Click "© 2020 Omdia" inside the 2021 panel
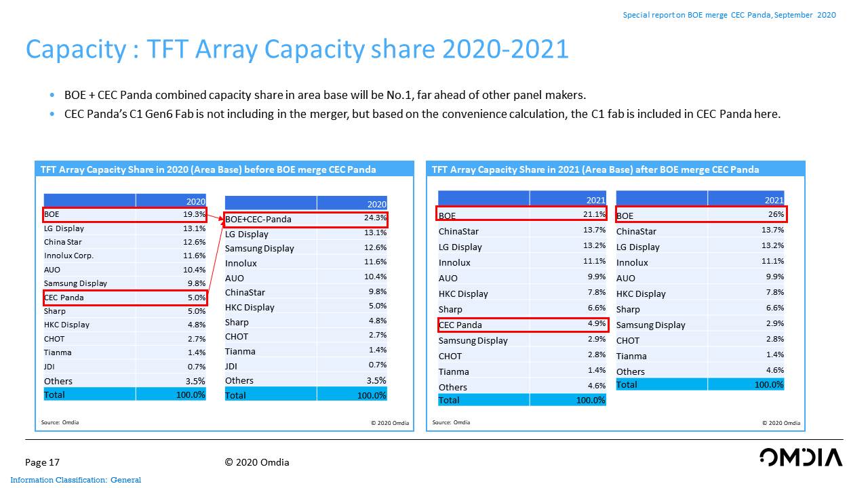This screenshot has width=868, height=488. pos(781,423)
